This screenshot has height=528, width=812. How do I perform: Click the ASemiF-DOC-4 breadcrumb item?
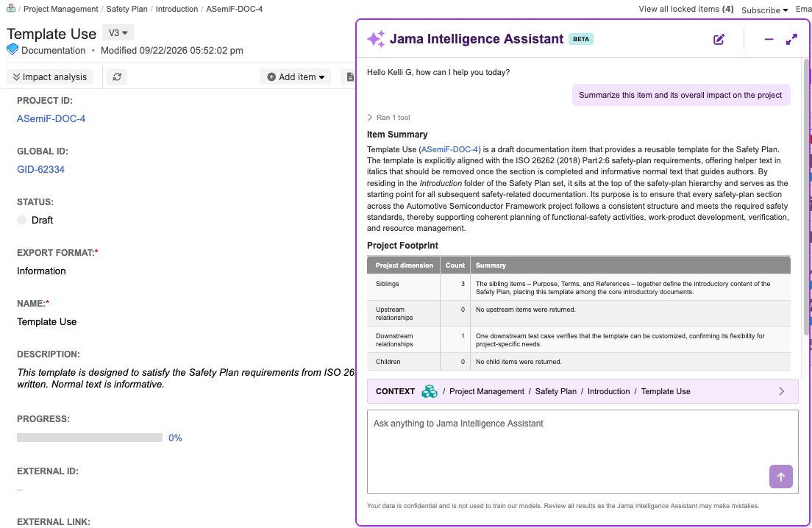click(234, 9)
